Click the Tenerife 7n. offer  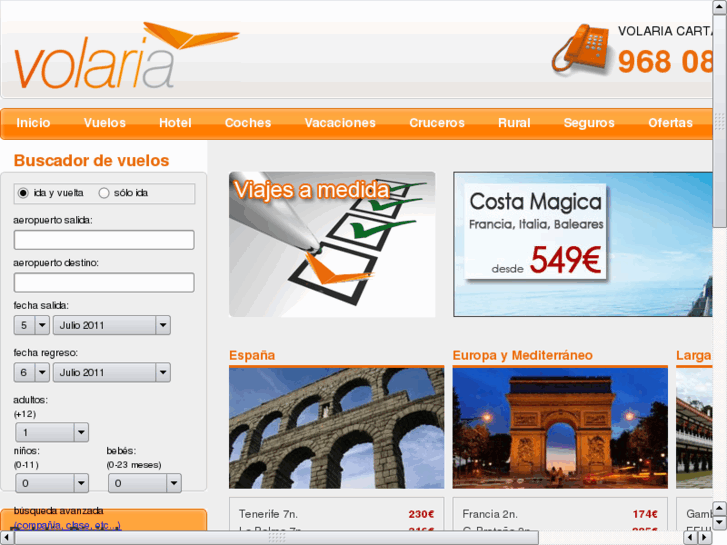(x=268, y=514)
